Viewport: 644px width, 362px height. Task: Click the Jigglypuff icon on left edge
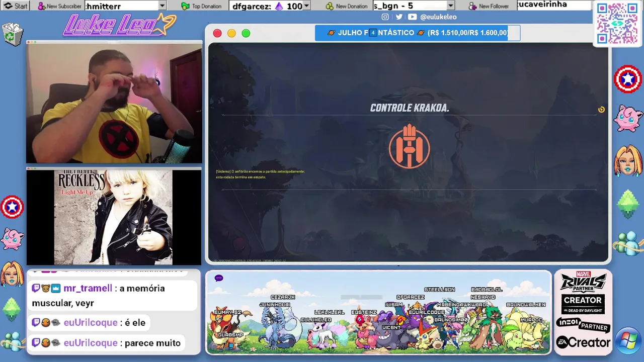pos(11,239)
